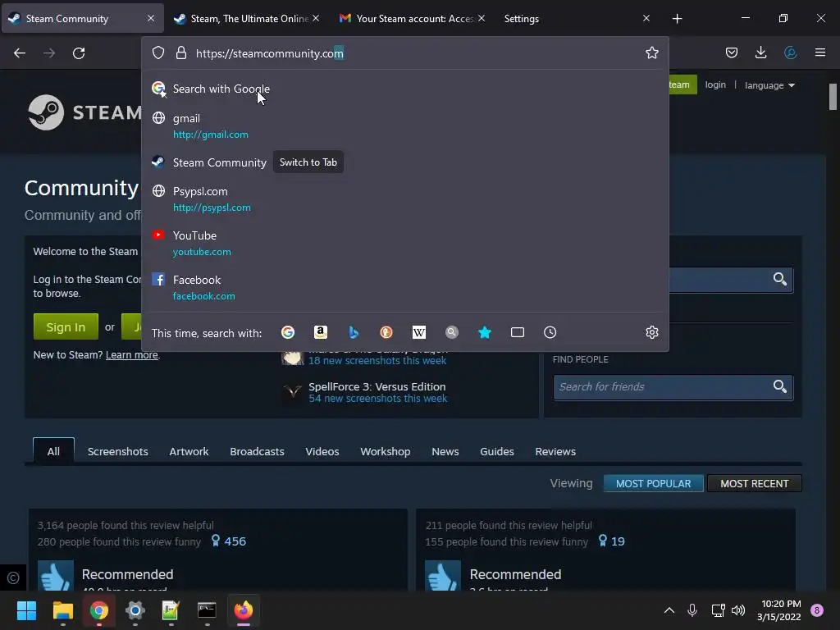Viewport: 840px width, 630px height.
Task: Search this time with DuckDuckGo icon
Action: [x=386, y=333]
